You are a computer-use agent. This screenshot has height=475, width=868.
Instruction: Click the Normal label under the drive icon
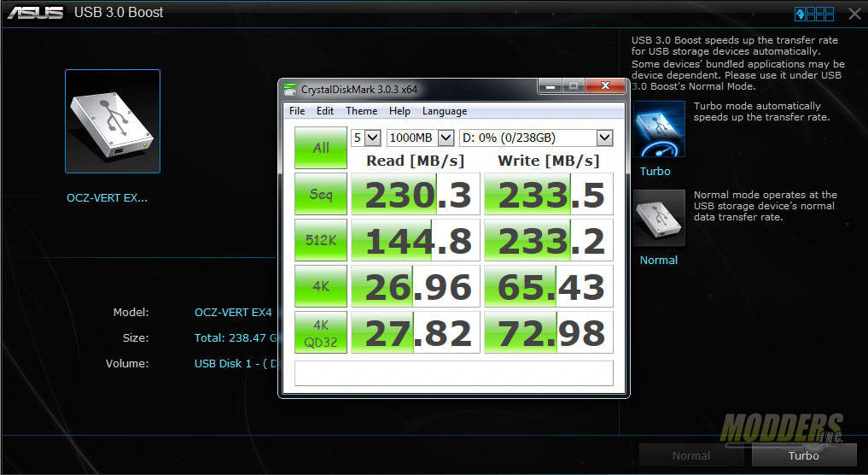click(658, 260)
